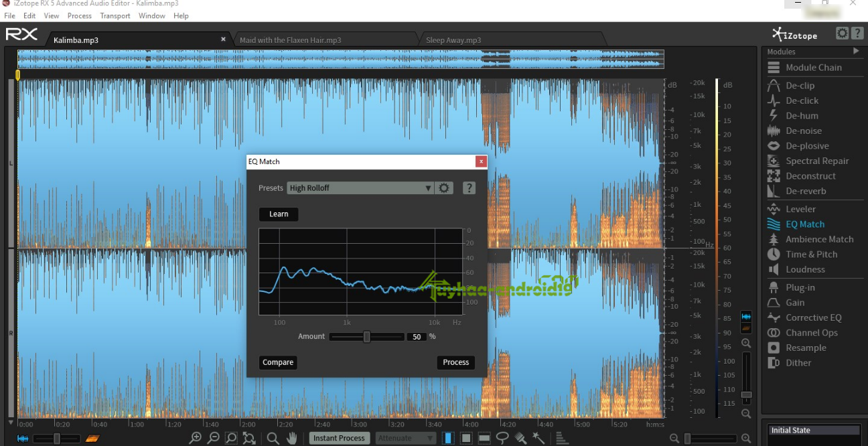Select the grab hand tool
Screen dimensions: 868x446
[292, 438]
